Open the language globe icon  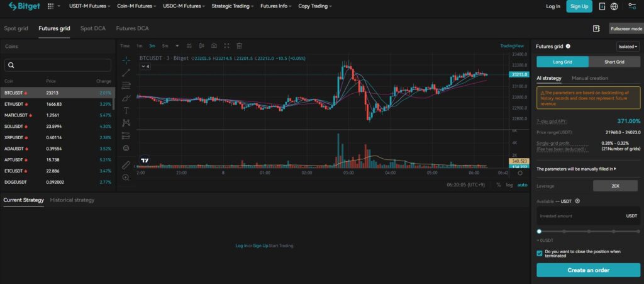(614, 6)
